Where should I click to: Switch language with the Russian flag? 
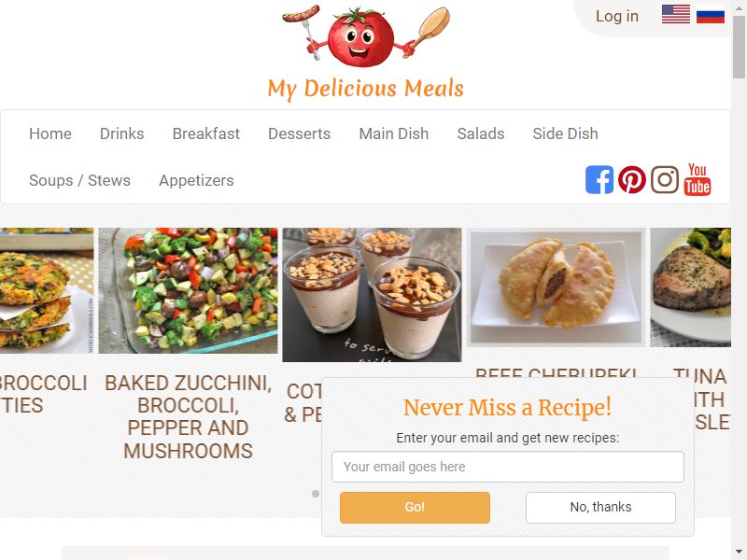pyautogui.click(x=711, y=14)
